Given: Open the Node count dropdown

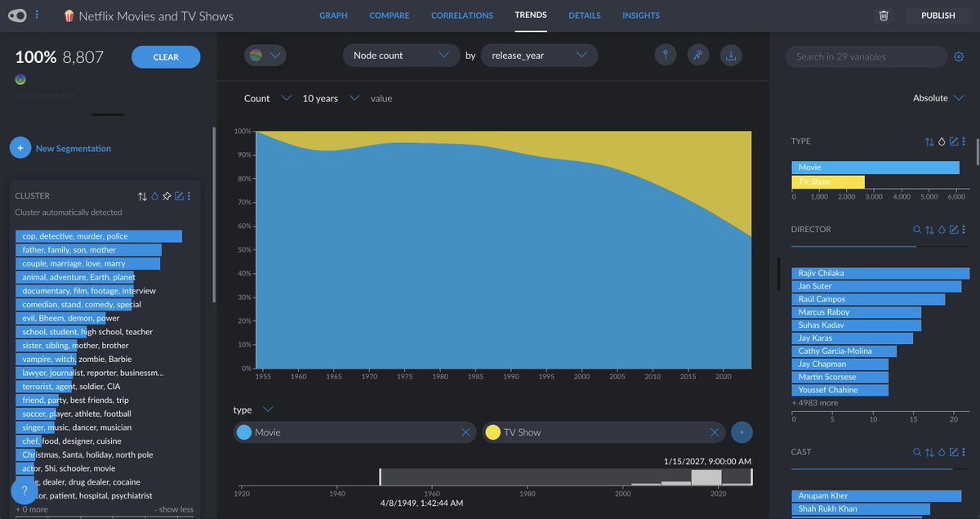Looking at the screenshot, I should pyautogui.click(x=401, y=56).
